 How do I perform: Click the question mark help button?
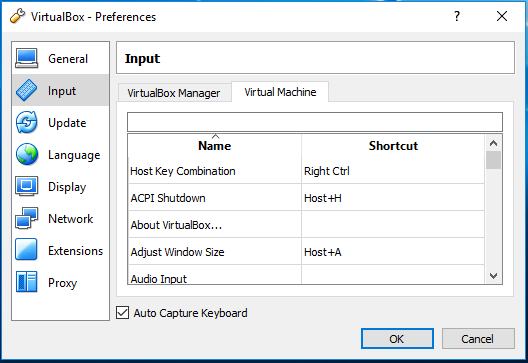tap(457, 16)
